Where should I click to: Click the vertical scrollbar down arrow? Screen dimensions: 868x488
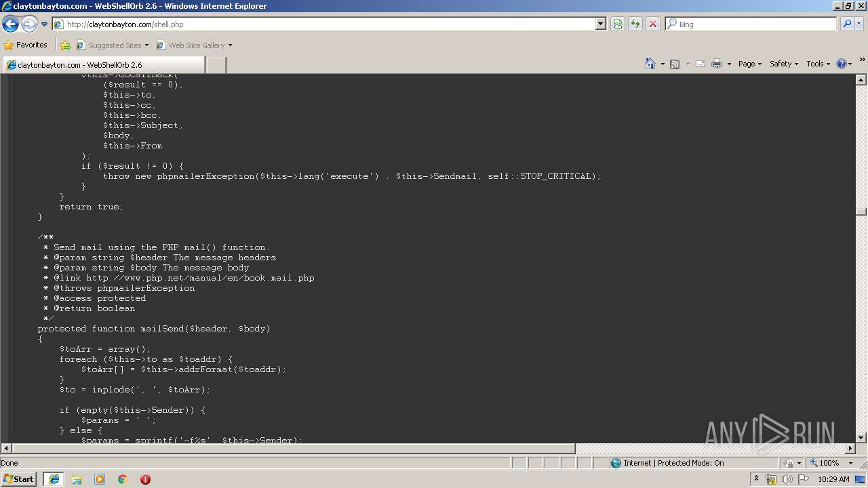click(861, 438)
